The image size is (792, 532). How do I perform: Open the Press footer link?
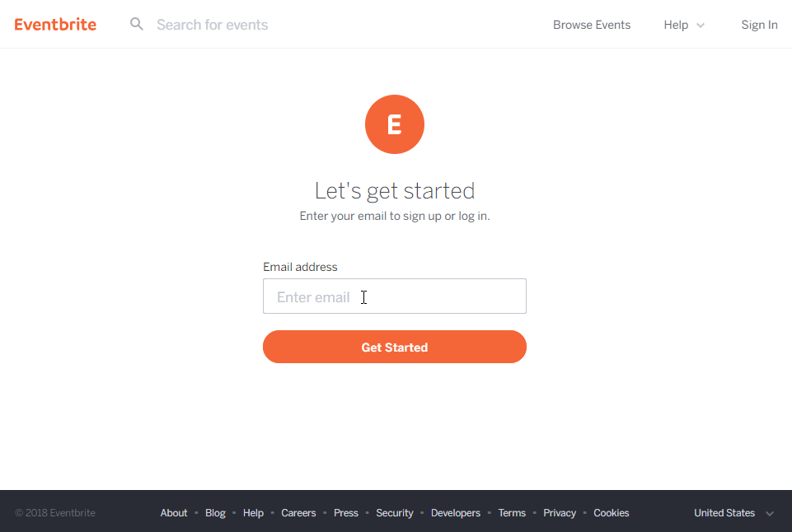346,513
